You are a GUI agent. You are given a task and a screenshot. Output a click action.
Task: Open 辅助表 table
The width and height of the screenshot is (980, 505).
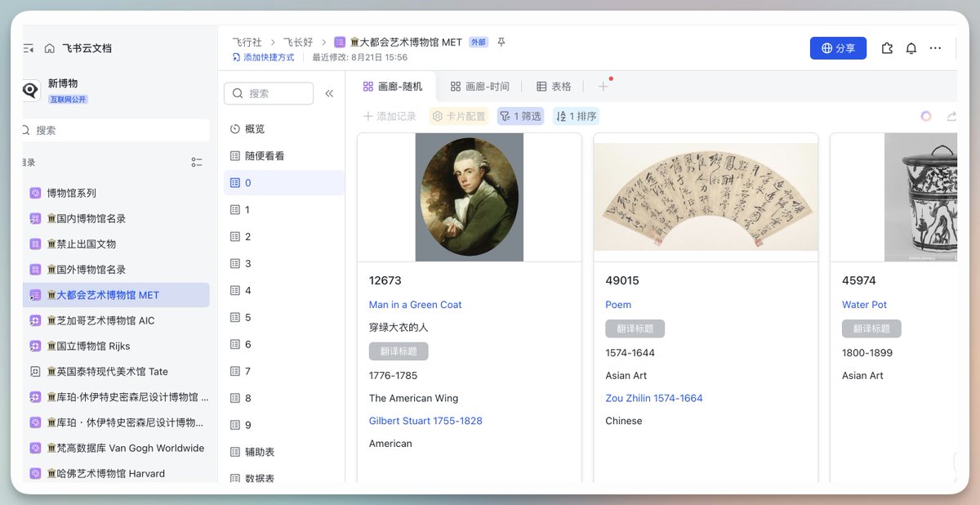click(x=283, y=452)
